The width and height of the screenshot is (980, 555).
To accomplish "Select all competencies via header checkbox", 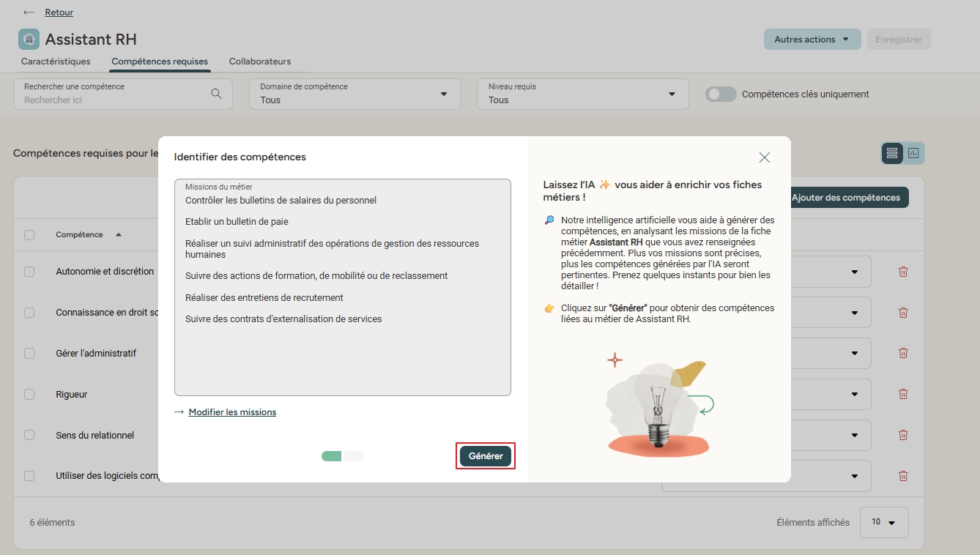I will [x=29, y=234].
